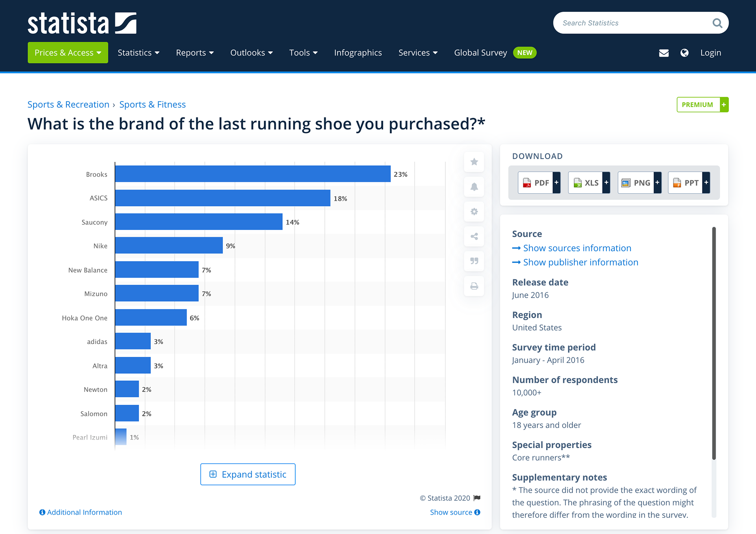Open Prices & Access dropdown

point(68,53)
